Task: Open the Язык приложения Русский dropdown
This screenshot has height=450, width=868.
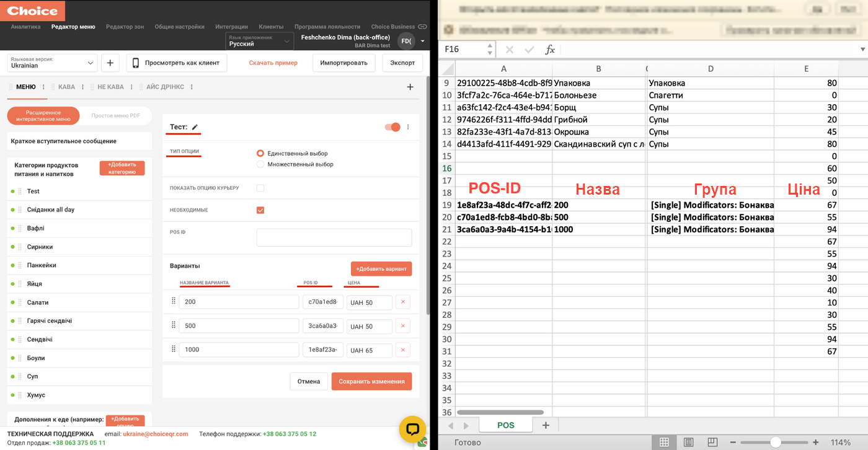Action: [259, 41]
